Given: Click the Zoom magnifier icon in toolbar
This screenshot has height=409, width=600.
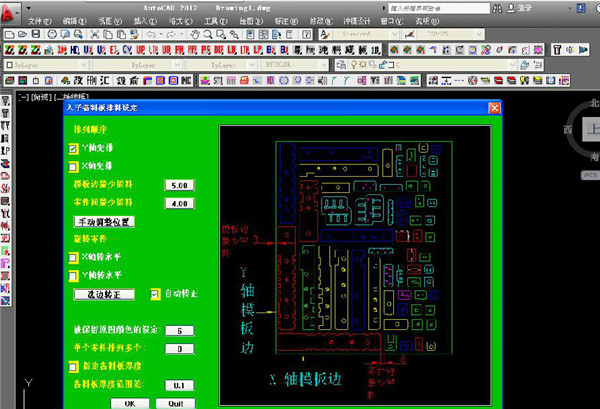Looking at the screenshot, I should (208, 34).
